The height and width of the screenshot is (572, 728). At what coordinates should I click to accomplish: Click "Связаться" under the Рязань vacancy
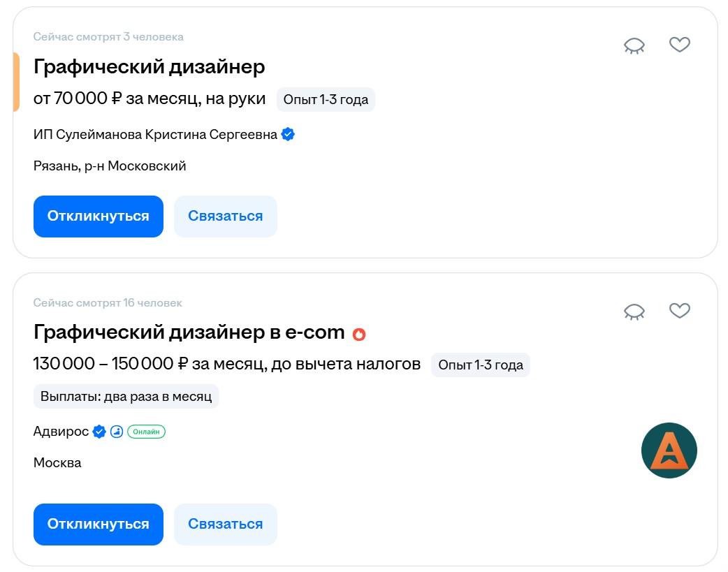point(225,216)
